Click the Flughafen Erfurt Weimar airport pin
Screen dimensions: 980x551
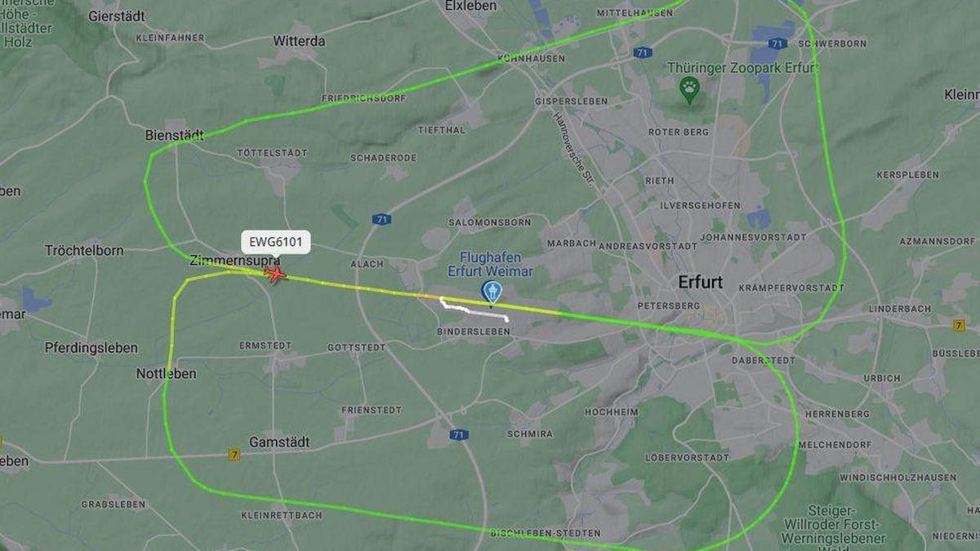click(492, 291)
